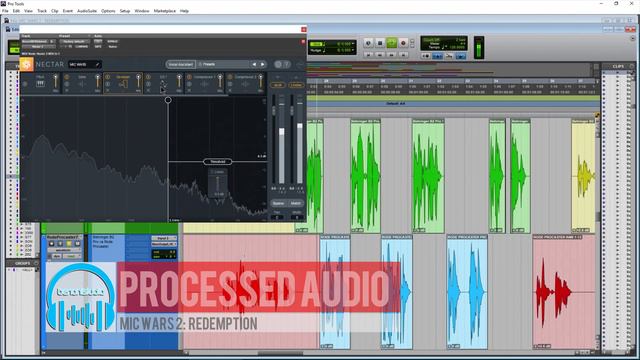Toggle the Wait for Note MIDI control
Viewport: 640px width, 360px height.
(426, 56)
